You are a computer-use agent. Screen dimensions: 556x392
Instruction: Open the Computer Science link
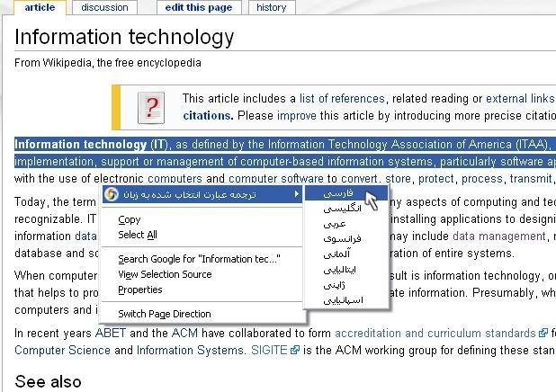62,350
